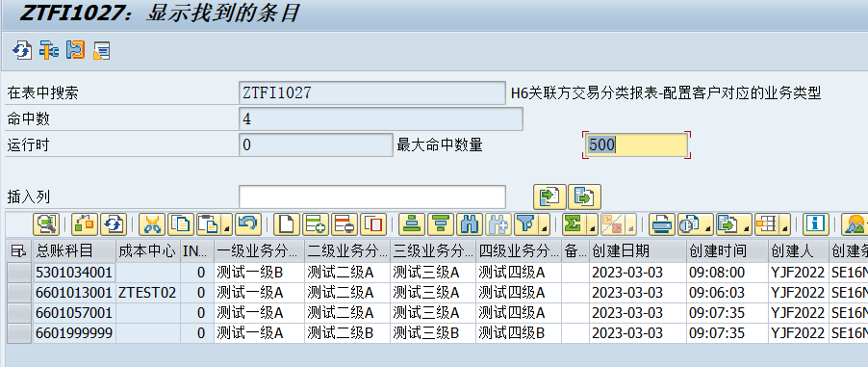
Task: Click the 四级业务分... column header
Action: click(519, 251)
